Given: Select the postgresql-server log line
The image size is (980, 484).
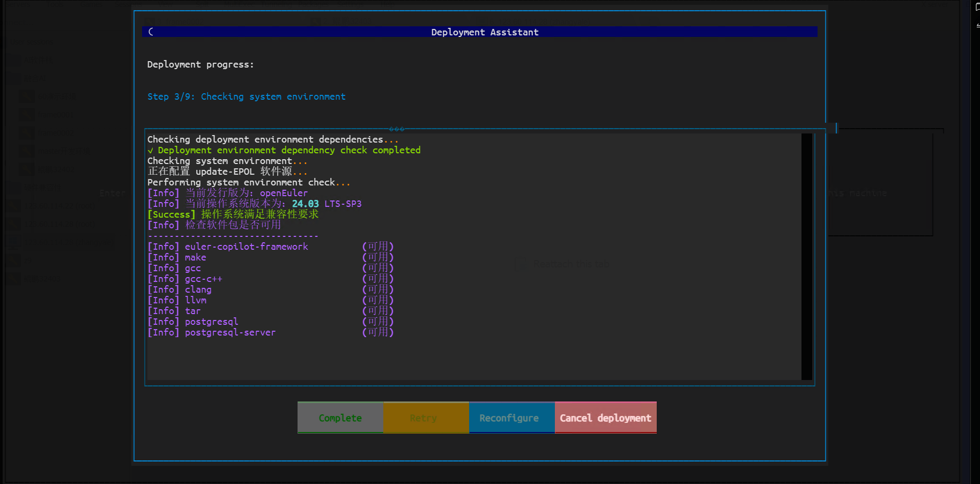Looking at the screenshot, I should click(230, 332).
